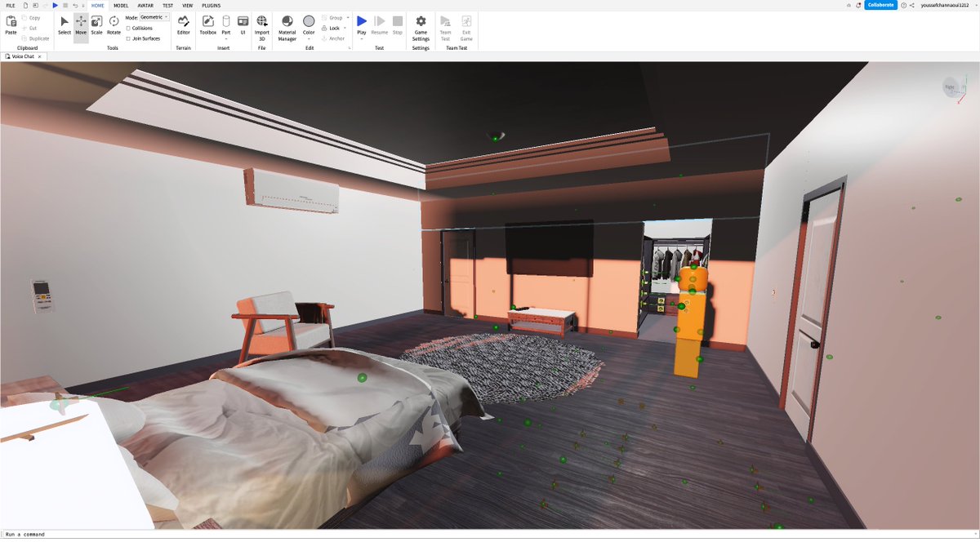Open the Mode Geometric dropdown
980x551 pixels.
click(x=154, y=17)
